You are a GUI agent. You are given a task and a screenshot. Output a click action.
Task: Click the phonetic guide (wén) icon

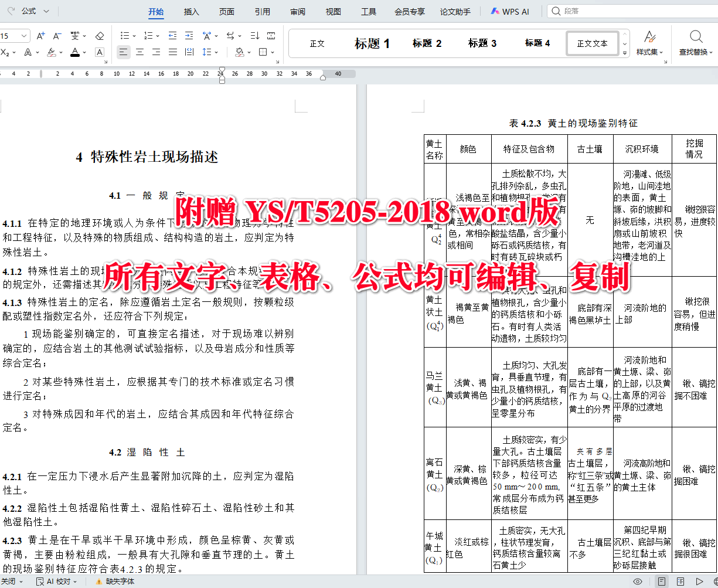click(x=75, y=36)
